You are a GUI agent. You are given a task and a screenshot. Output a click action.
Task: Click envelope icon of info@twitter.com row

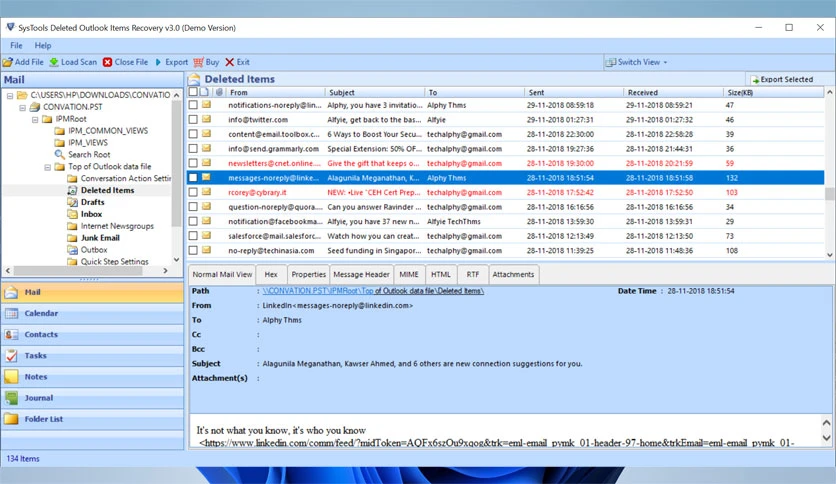206,119
